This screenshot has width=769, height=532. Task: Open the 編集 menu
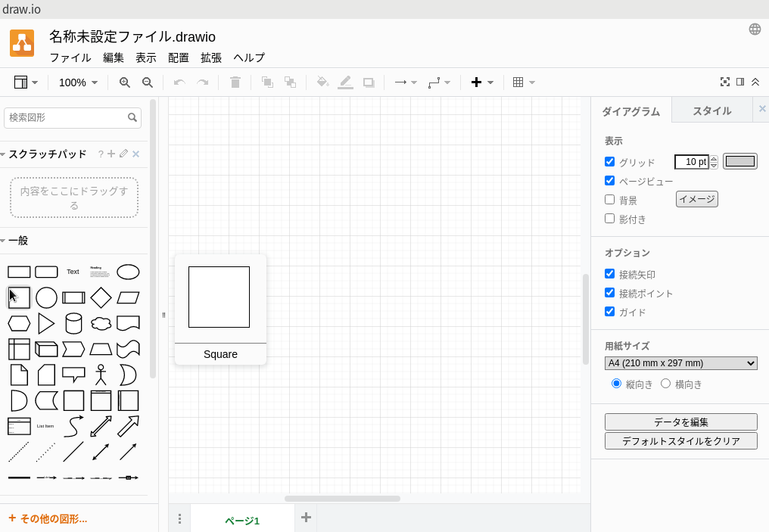pyautogui.click(x=114, y=58)
